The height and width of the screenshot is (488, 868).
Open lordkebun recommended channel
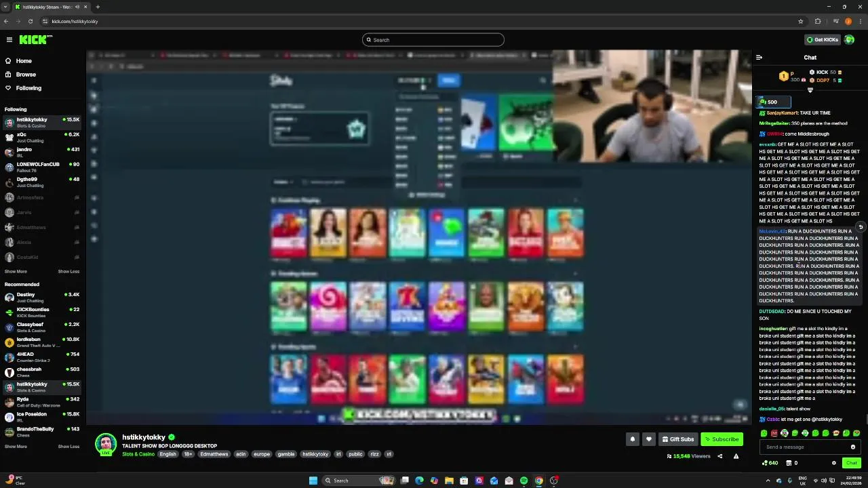click(41, 342)
